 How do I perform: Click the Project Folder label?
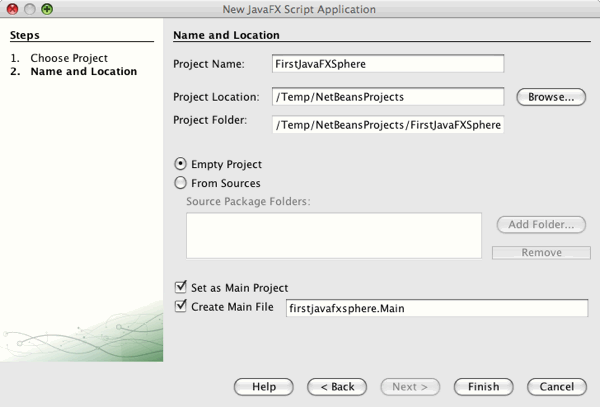(x=210, y=120)
